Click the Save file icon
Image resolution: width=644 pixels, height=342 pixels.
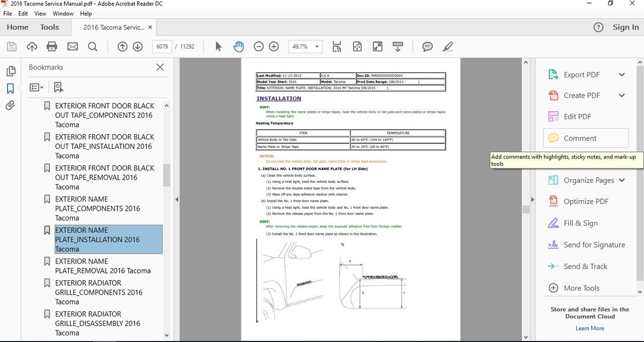[x=12, y=47]
